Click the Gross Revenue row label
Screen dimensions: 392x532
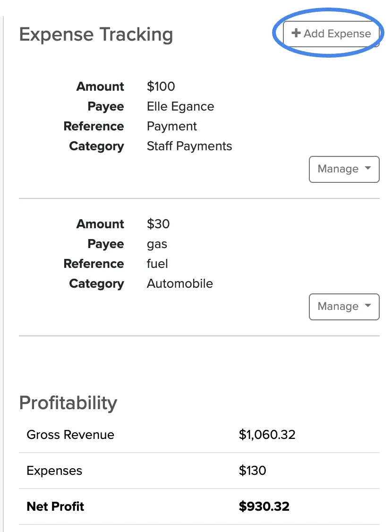[70, 435]
